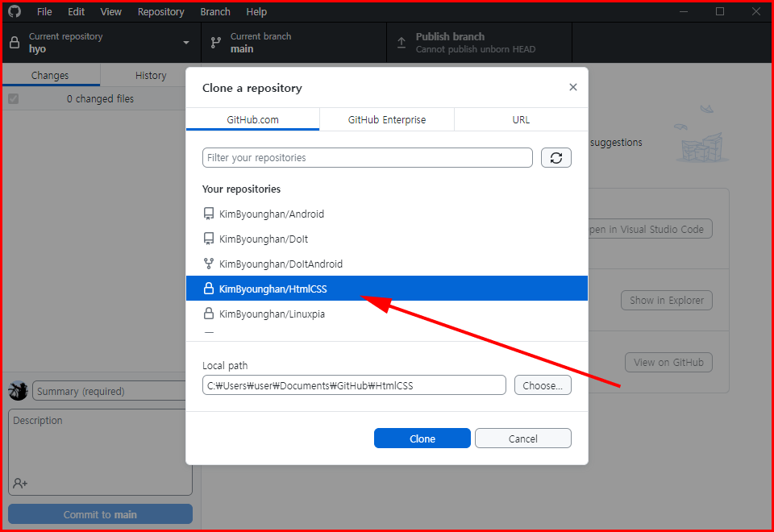Screen dimensions: 774x532
Task: Open the Repository menu
Action: coord(161,12)
